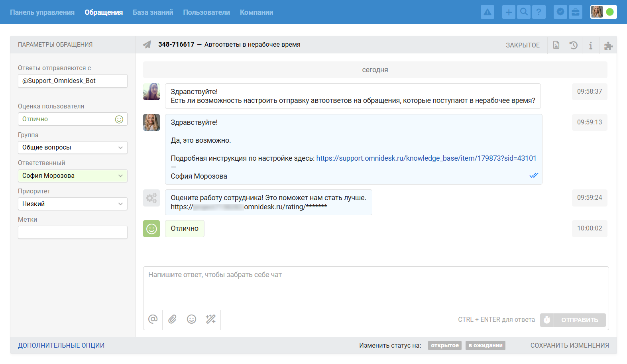
Task: Insert a mention with the @ icon
Action: 153,319
